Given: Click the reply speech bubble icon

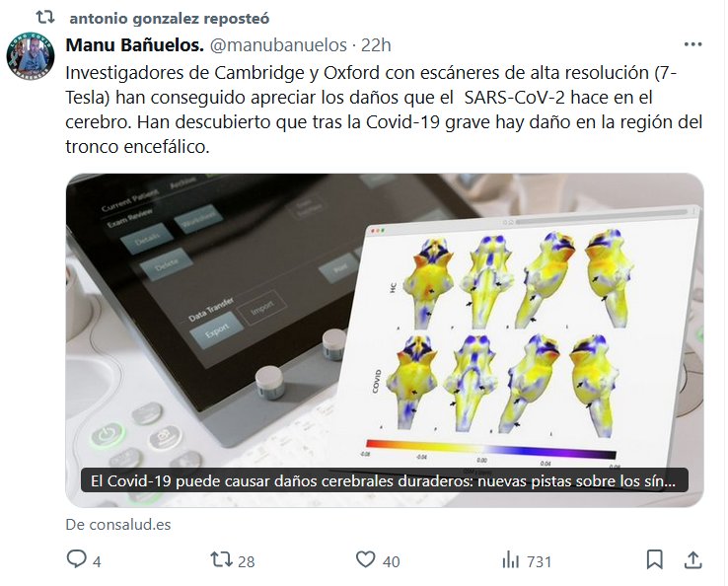Looking at the screenshot, I should pos(77,559).
